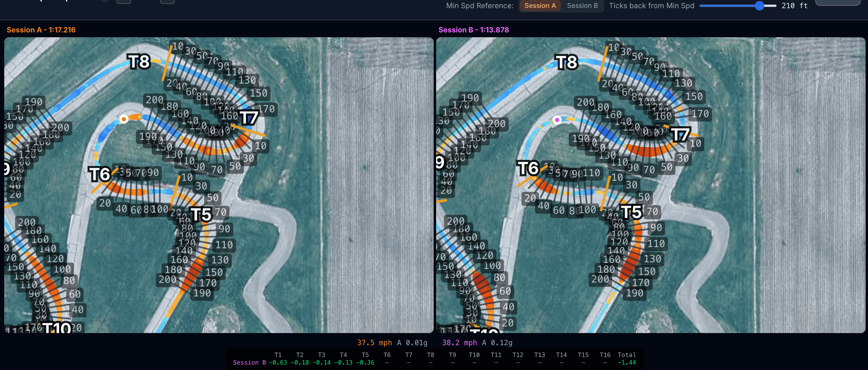Click the 'A 0.01g' acceleration readout

coord(412,343)
